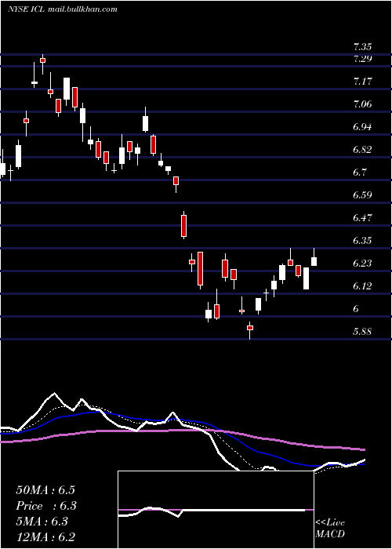Click the '50MA : 6.5' indicator text

tap(45, 490)
